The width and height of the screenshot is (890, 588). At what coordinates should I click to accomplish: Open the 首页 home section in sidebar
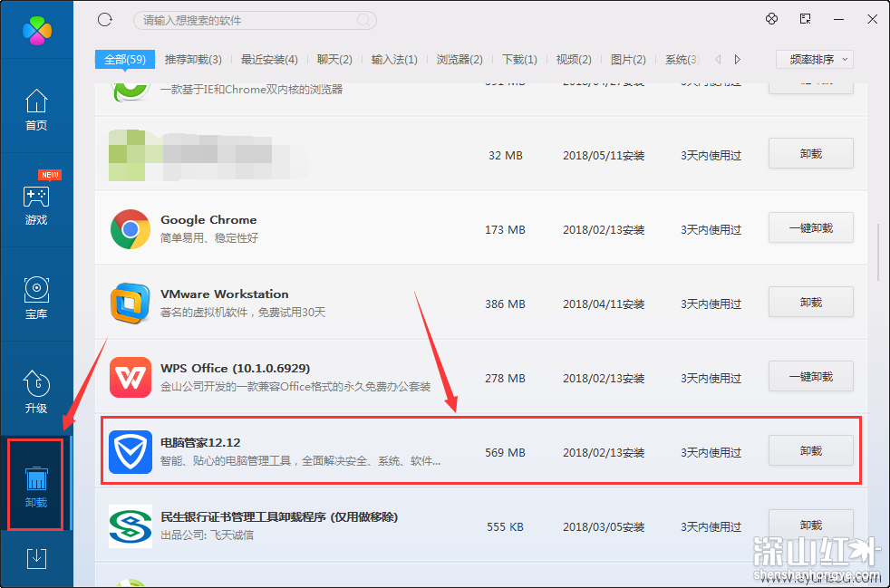click(x=36, y=111)
